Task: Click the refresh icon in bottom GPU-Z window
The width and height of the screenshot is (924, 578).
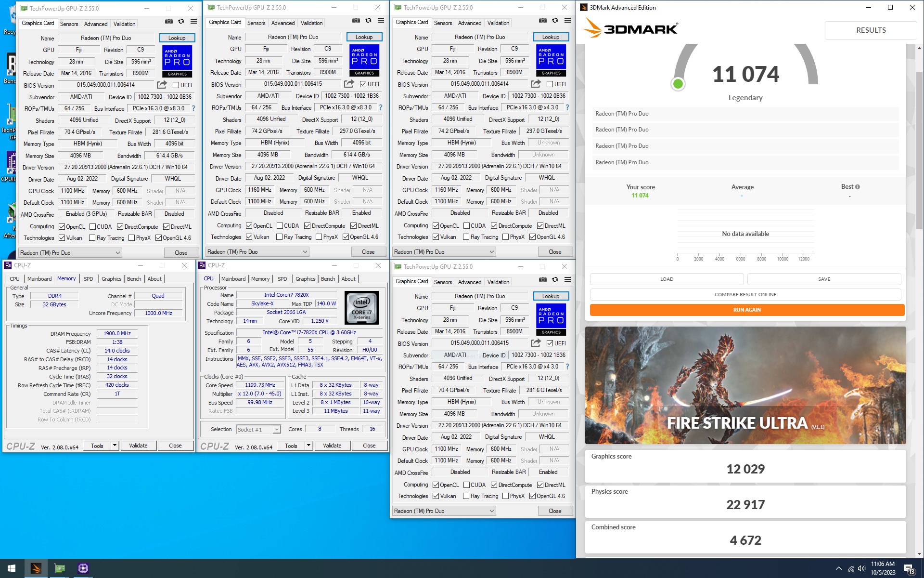Action: pos(555,280)
